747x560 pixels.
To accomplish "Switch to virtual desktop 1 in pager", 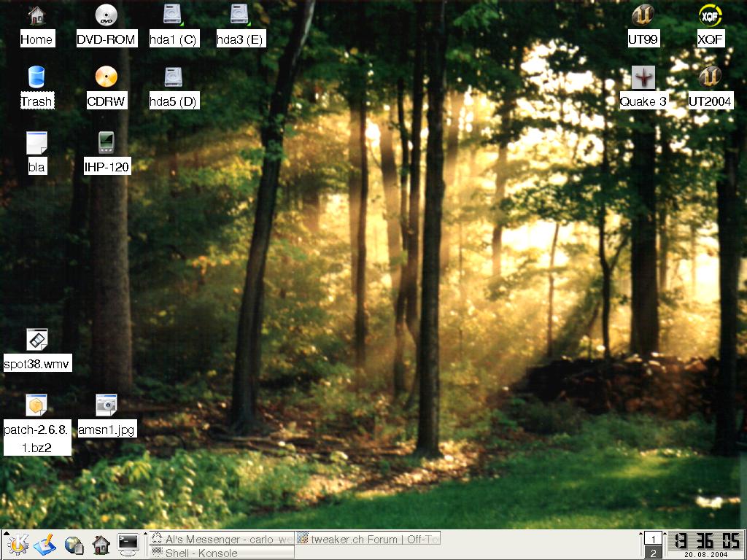I will (x=654, y=539).
